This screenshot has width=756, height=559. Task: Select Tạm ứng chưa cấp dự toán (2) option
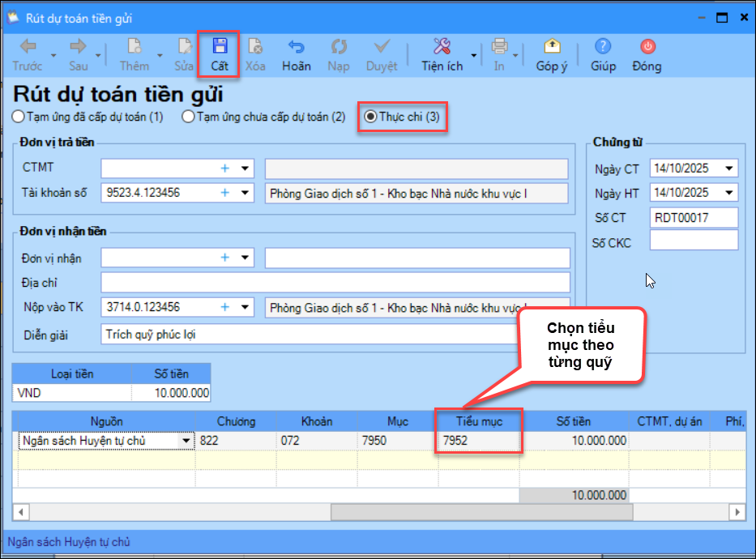(x=188, y=117)
